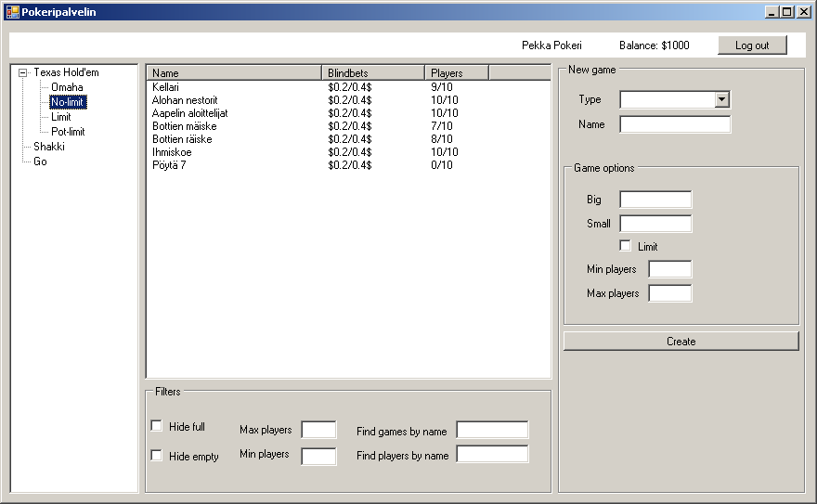Enable the Hide empty checkbox
The image size is (817, 504).
pos(156,455)
